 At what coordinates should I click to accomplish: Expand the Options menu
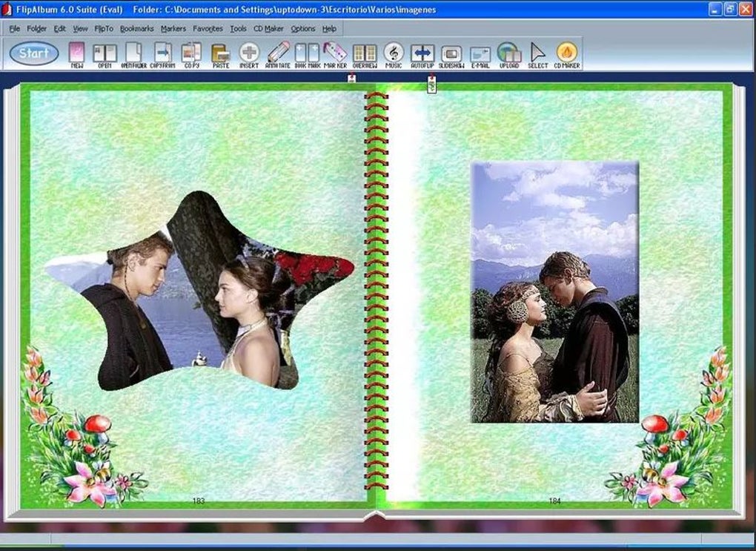click(x=303, y=29)
